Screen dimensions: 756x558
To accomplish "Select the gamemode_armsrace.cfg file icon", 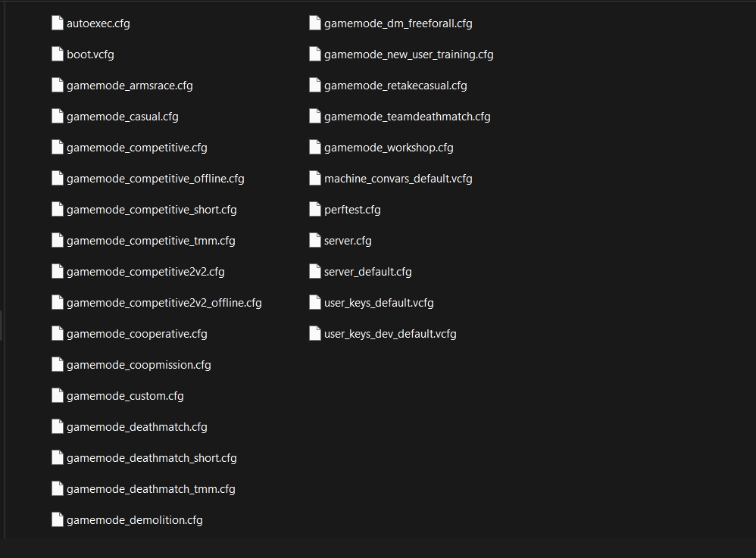I will click(x=58, y=85).
